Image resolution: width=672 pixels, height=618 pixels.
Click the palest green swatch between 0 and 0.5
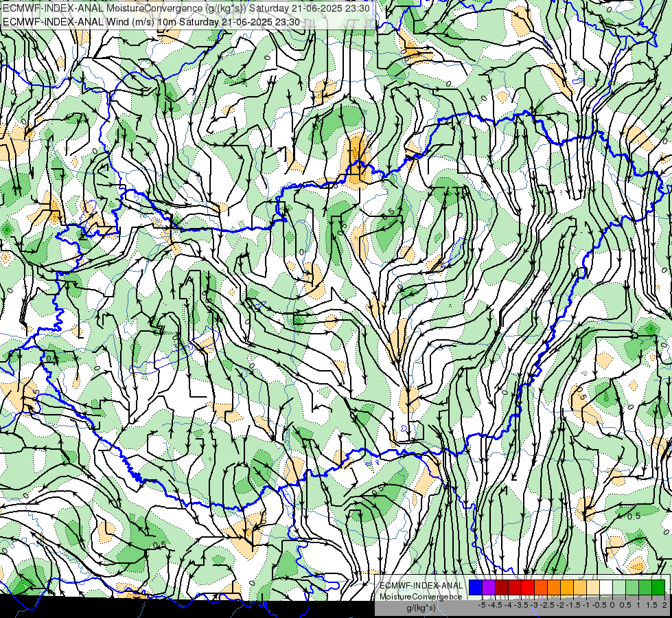pos(620,587)
